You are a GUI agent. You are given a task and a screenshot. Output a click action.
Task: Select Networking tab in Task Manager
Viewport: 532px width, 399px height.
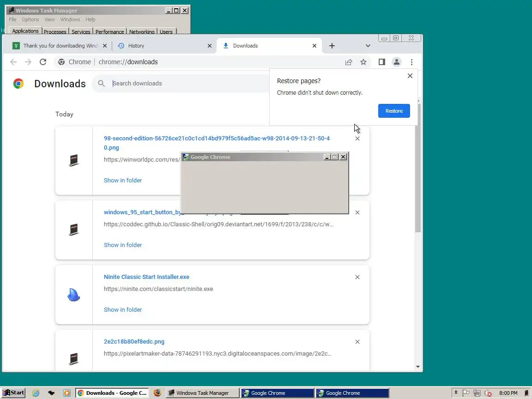[x=142, y=31]
